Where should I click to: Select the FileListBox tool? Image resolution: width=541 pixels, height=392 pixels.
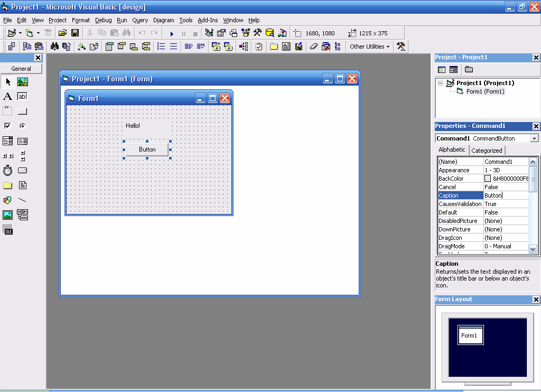22,185
